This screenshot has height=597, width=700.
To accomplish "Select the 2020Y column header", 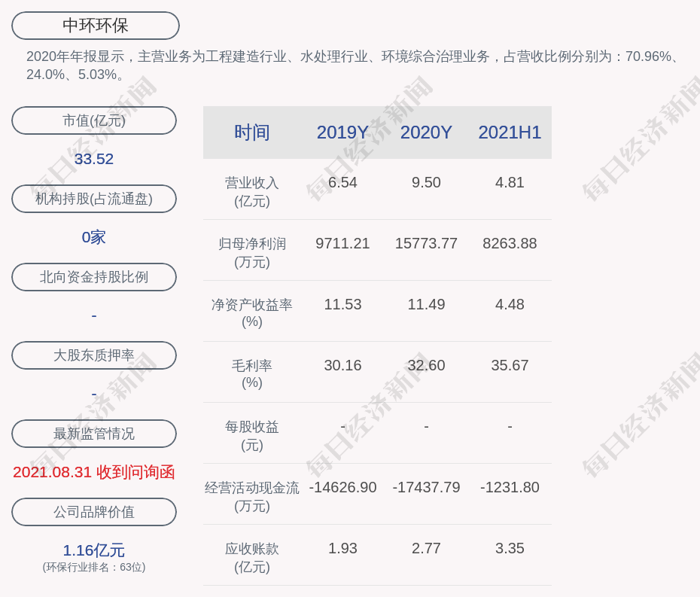I will (426, 132).
